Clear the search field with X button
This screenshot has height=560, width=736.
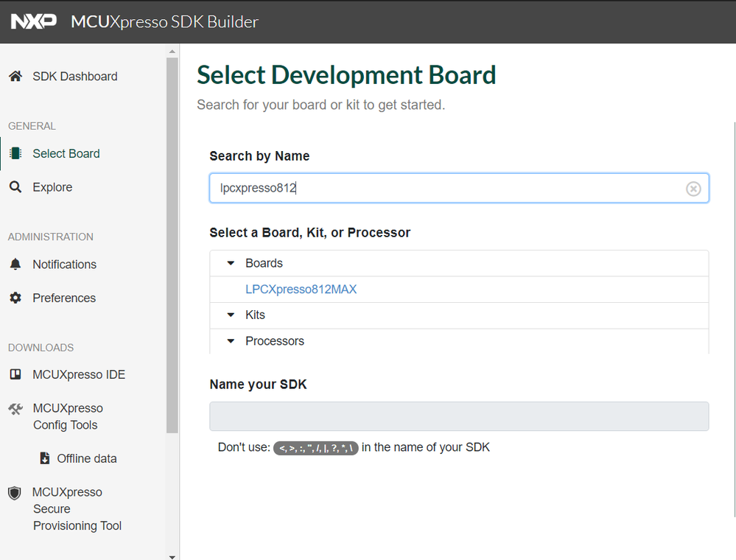693,189
